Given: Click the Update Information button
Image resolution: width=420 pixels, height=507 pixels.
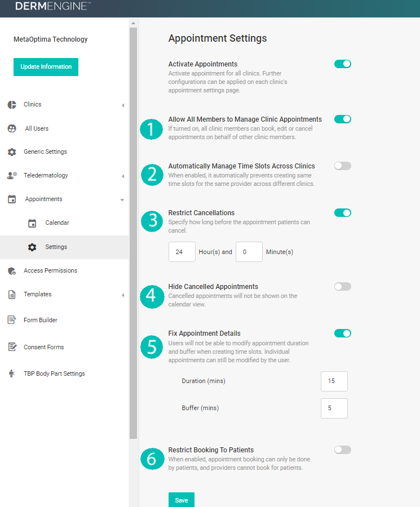Looking at the screenshot, I should click(x=46, y=67).
